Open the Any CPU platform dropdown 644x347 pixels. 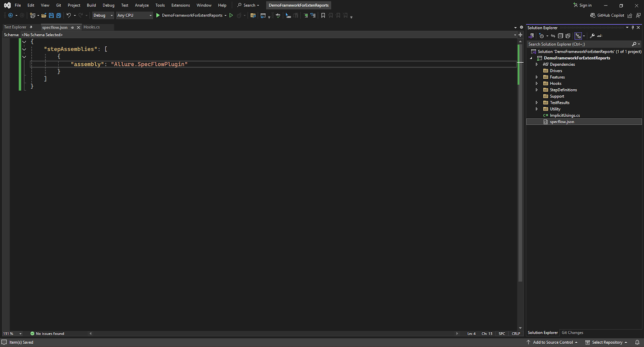(x=134, y=15)
